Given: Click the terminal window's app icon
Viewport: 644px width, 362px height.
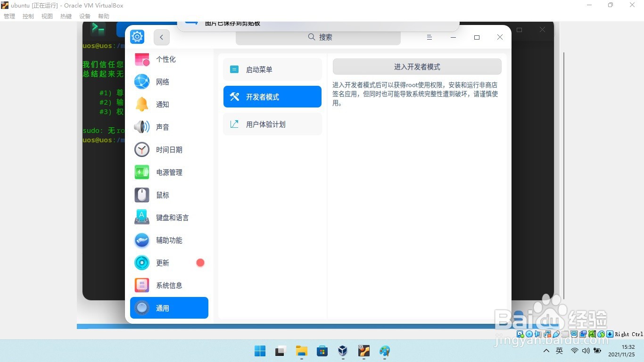Looking at the screenshot, I should (98, 29).
